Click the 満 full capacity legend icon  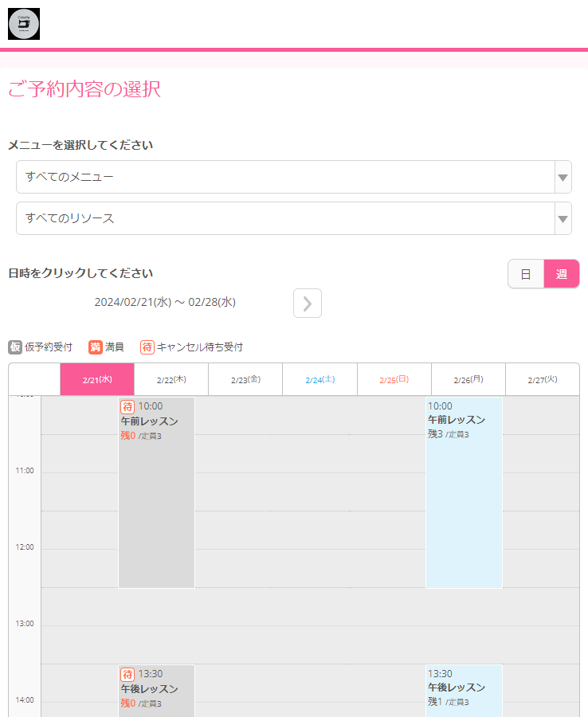tap(96, 347)
